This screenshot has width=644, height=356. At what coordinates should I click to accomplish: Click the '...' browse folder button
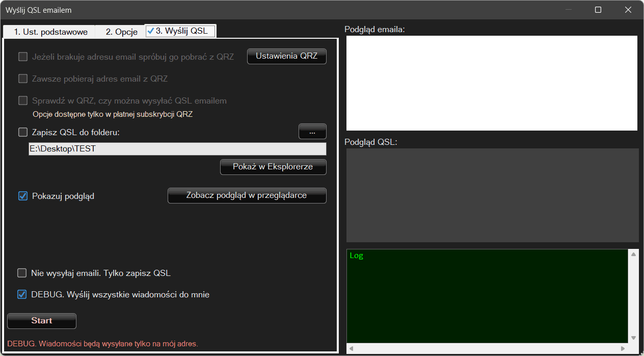[x=312, y=132]
